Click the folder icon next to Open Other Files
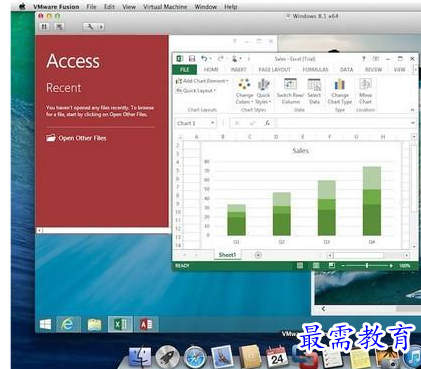 click(x=51, y=138)
